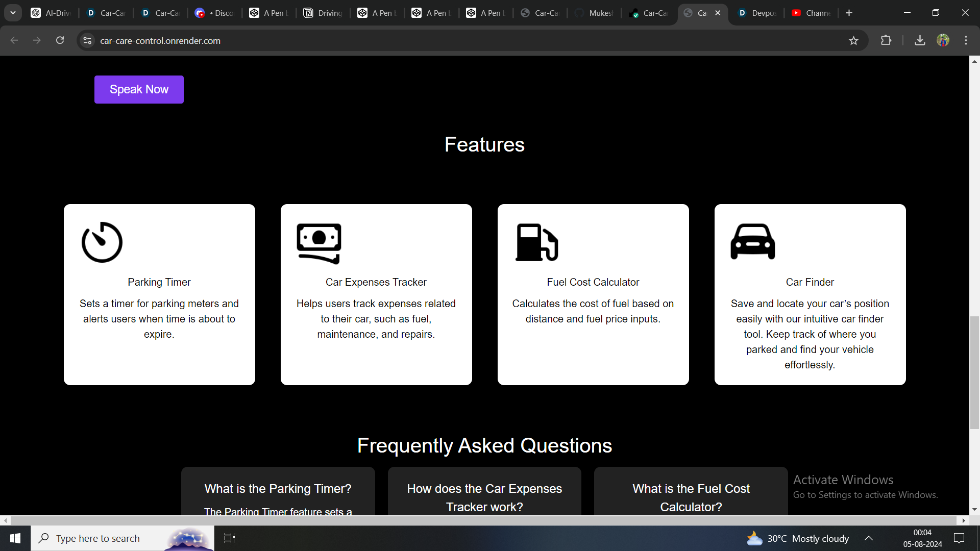View site information icon in address bar
Viewport: 980px width, 551px height.
pos(88,41)
